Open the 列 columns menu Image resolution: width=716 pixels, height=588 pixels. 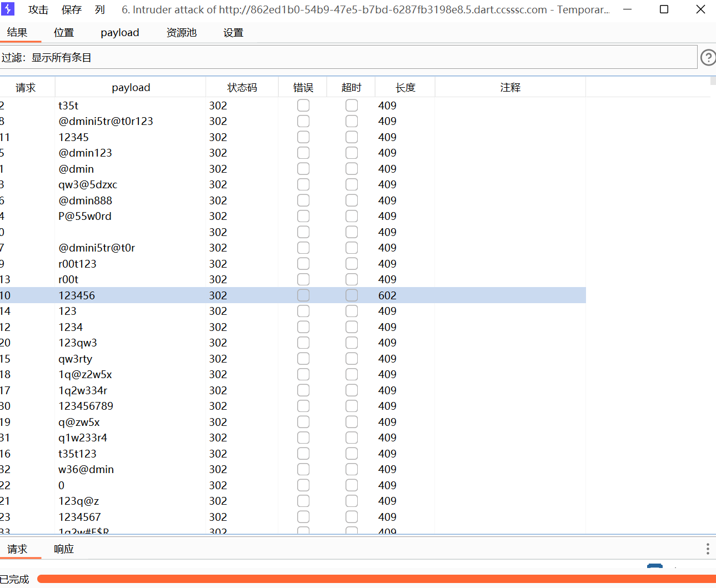pyautogui.click(x=100, y=10)
